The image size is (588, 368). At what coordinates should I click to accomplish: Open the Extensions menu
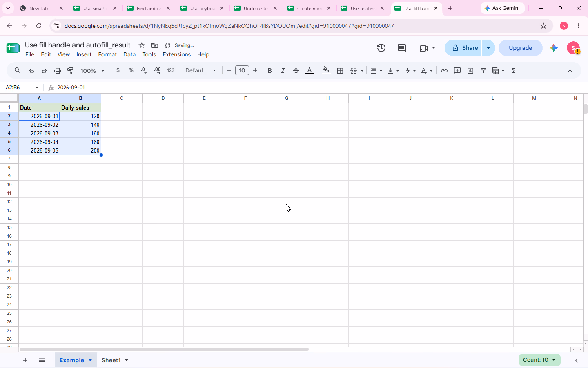point(176,54)
